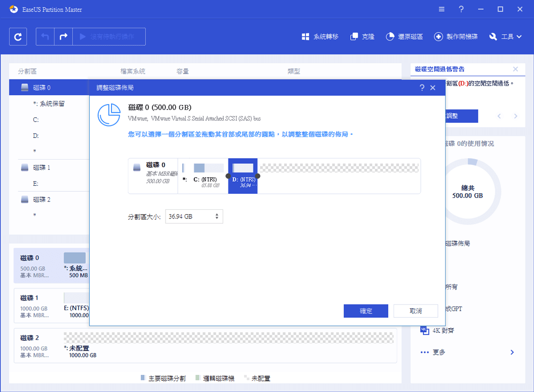Click left resize handle of D: partition
Screen dimensions: 534x392
coord(228,176)
